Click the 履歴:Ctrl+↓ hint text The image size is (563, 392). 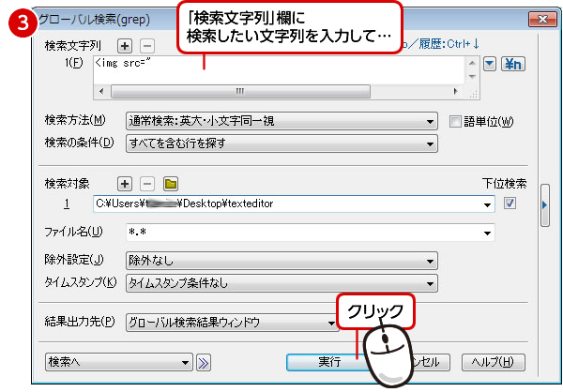[x=449, y=44]
